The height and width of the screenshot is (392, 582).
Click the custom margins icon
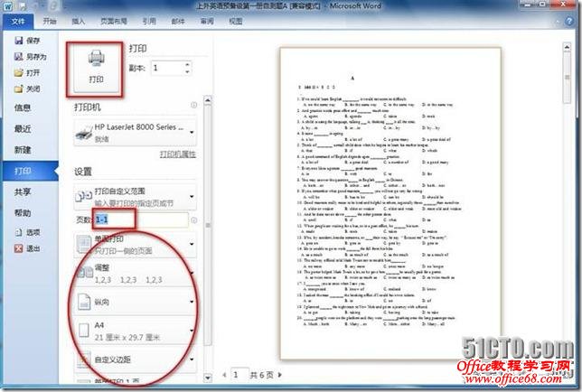(84, 359)
